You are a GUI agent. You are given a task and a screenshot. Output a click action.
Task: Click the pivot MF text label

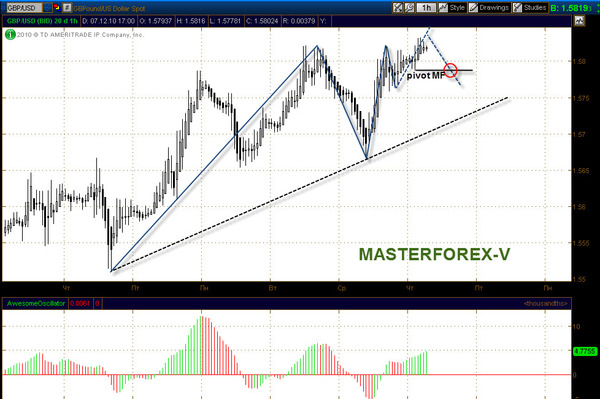tap(426, 75)
